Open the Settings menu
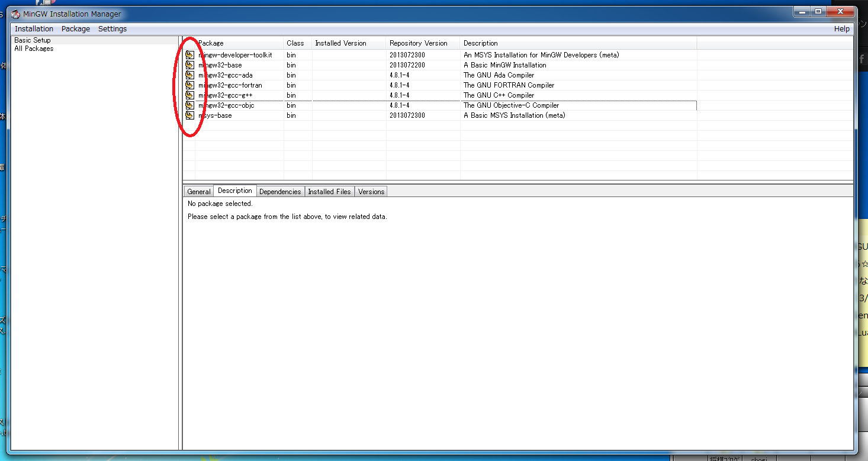The width and height of the screenshot is (868, 461). (x=112, y=29)
